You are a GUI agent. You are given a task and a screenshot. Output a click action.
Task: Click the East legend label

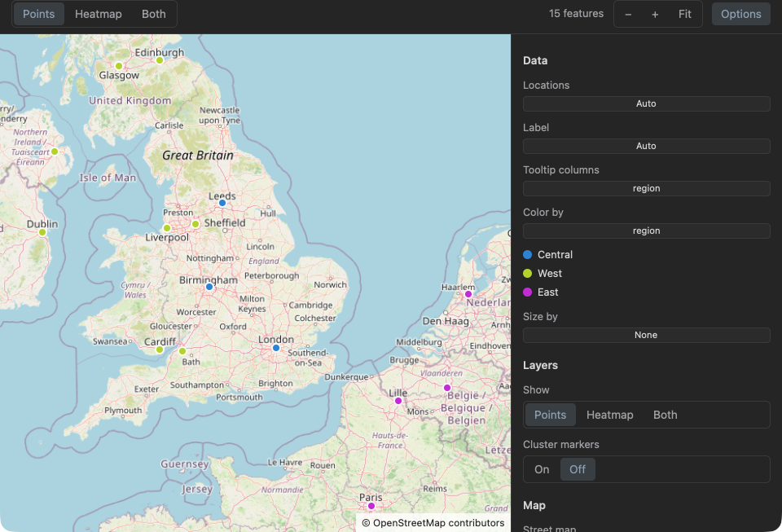click(547, 292)
